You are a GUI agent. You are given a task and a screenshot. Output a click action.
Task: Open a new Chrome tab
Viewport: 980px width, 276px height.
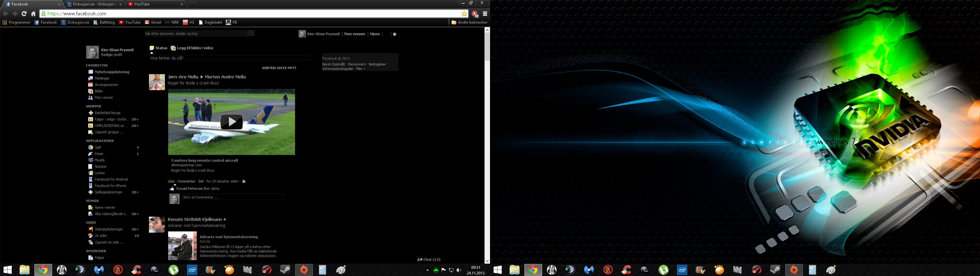click(x=192, y=4)
